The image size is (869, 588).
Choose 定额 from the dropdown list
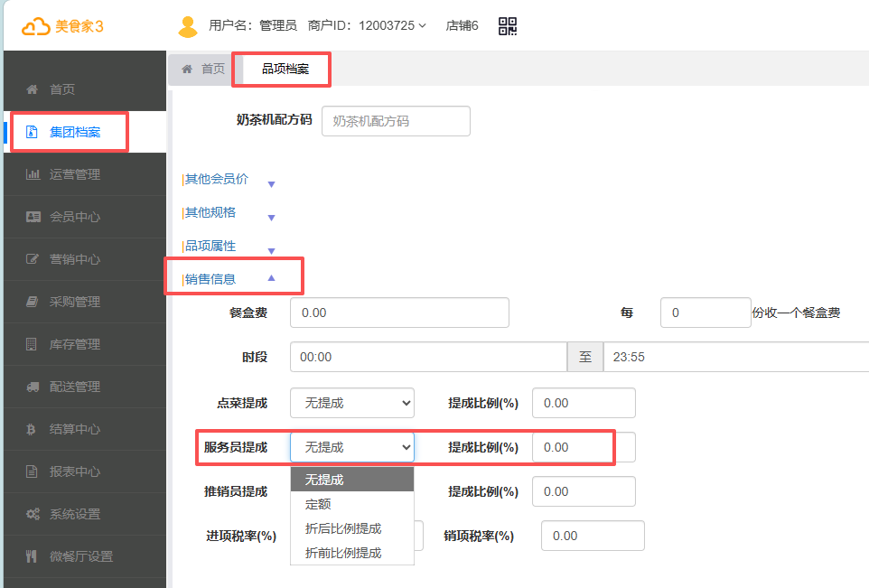pyautogui.click(x=352, y=504)
